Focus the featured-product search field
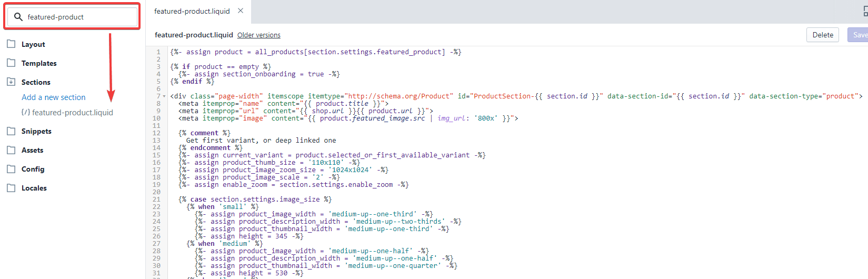Viewport: 868px width, 279px height. click(72, 17)
